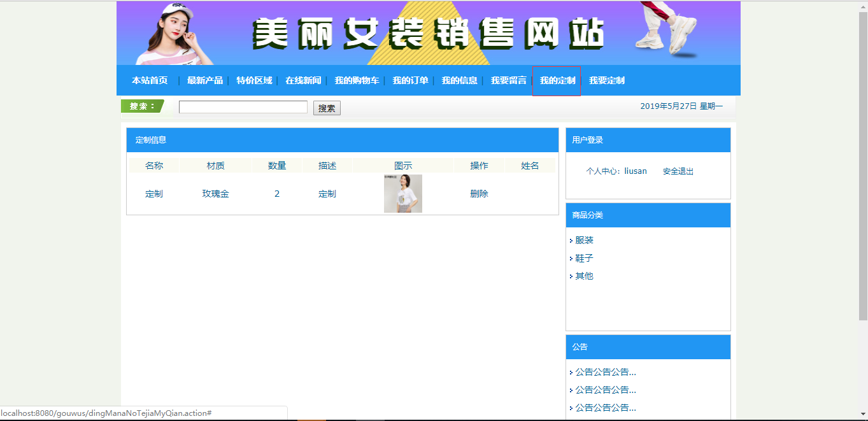This screenshot has height=421, width=868.
Task: Open the product thumbnail image in table
Action: click(402, 194)
